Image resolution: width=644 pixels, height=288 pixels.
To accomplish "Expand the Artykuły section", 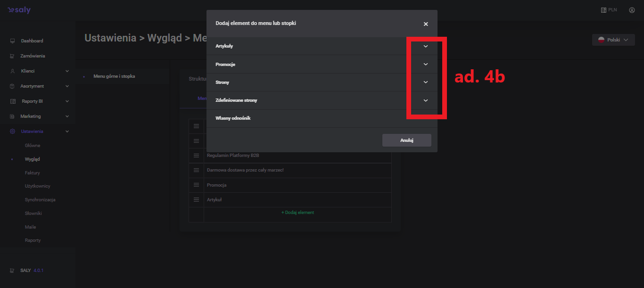I will tap(425, 46).
